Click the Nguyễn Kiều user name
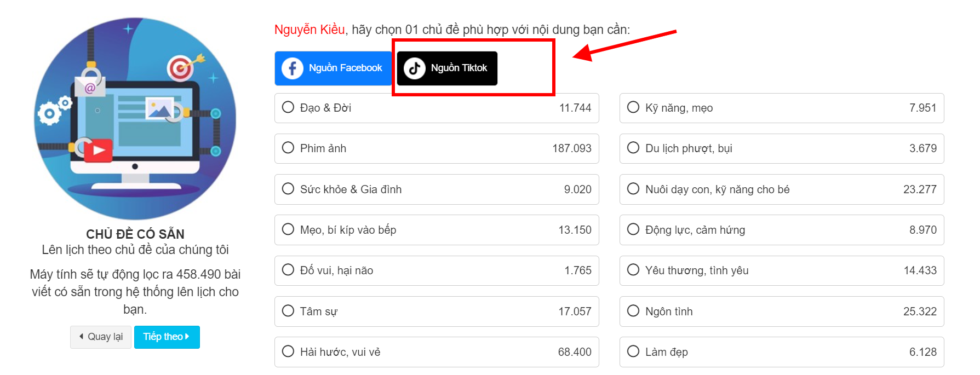980x375 pixels. point(310,30)
